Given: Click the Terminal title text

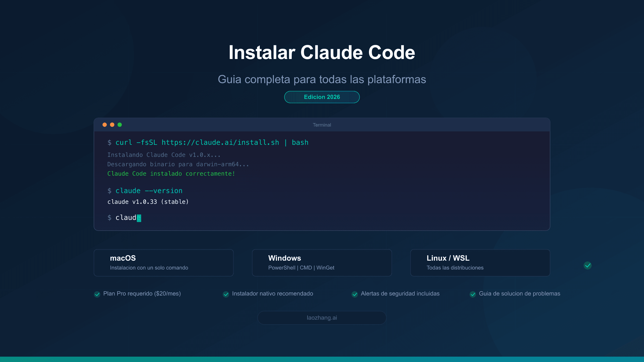Looking at the screenshot, I should coord(322,125).
